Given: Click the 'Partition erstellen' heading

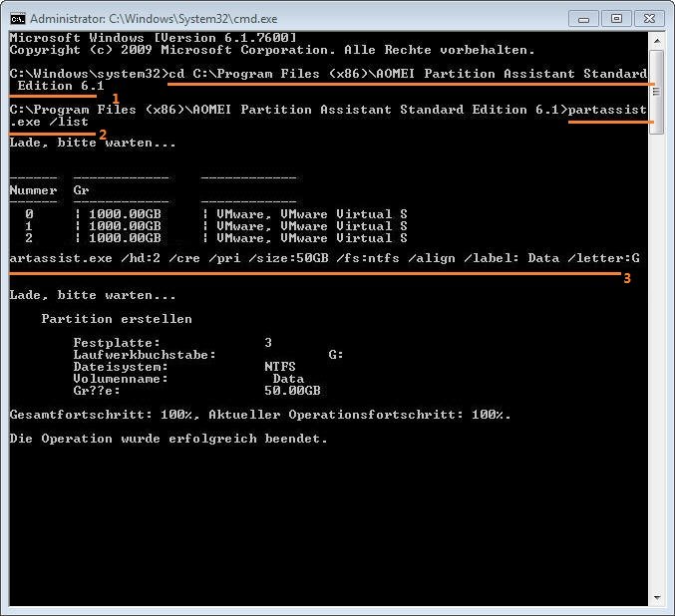Looking at the screenshot, I should (117, 319).
